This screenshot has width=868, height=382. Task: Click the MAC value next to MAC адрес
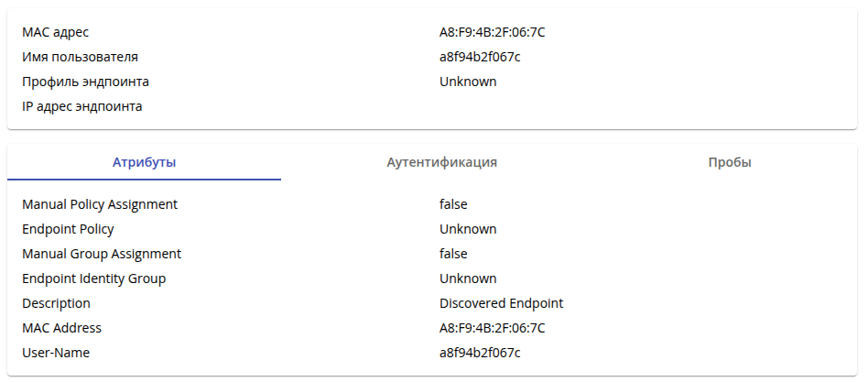click(492, 32)
